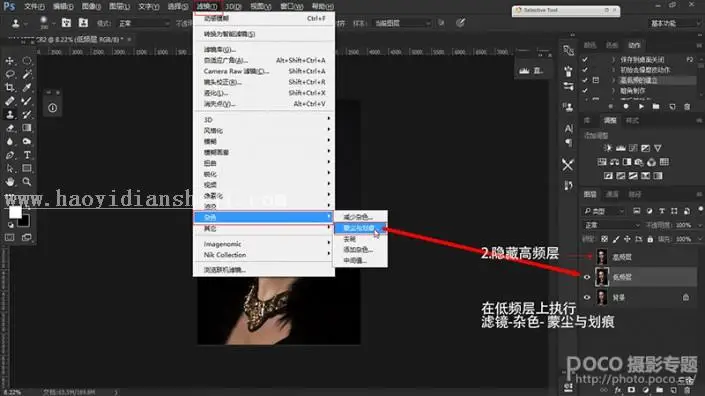Click the info icon on floating panel
Viewport: 705px width, 396px height.
click(x=53, y=108)
